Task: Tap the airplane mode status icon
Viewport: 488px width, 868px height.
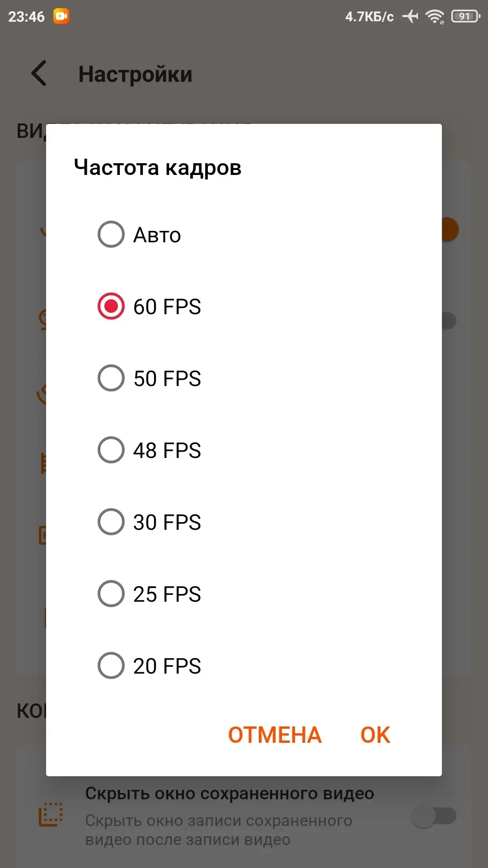Action: pos(410,17)
